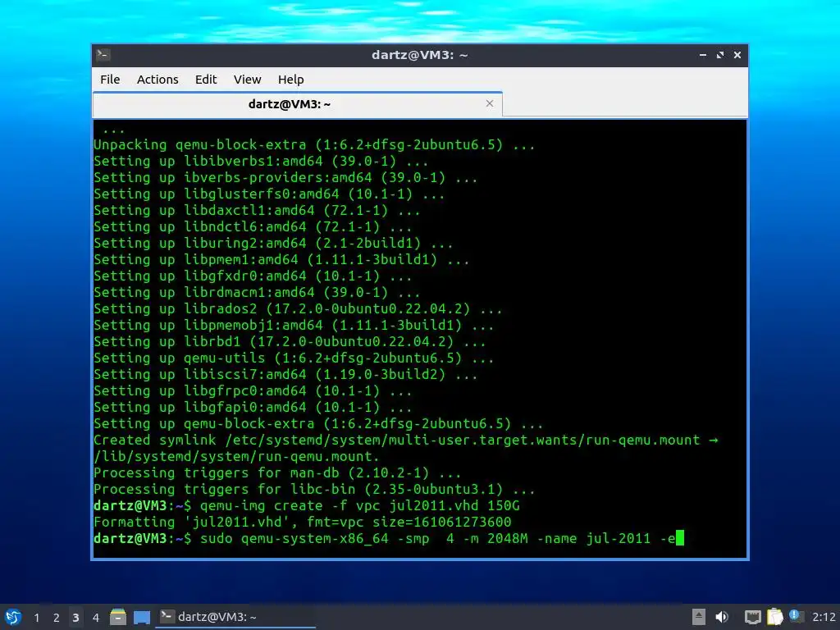840x630 pixels.
Task: Open the network status tray icon
Action: pyautogui.click(x=753, y=617)
